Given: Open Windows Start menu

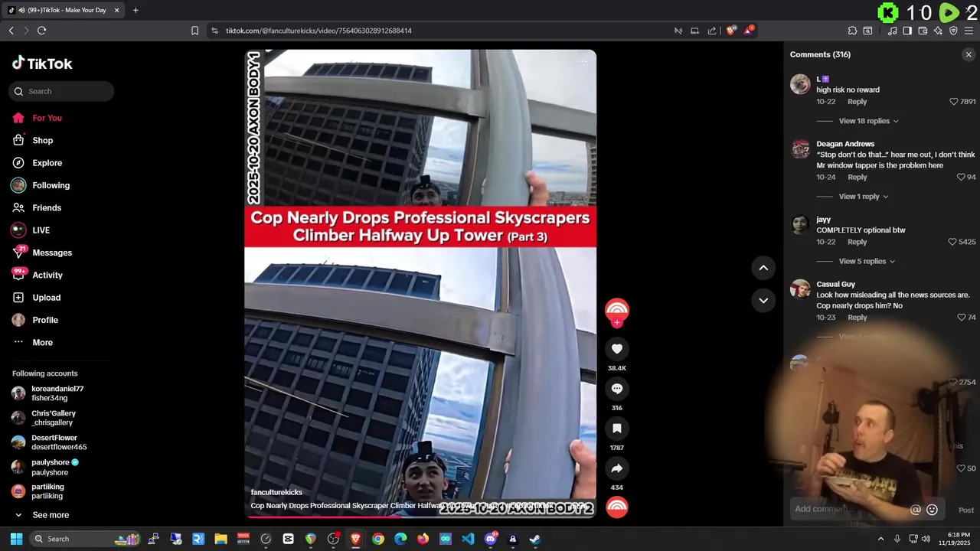Looking at the screenshot, I should click(x=16, y=539).
